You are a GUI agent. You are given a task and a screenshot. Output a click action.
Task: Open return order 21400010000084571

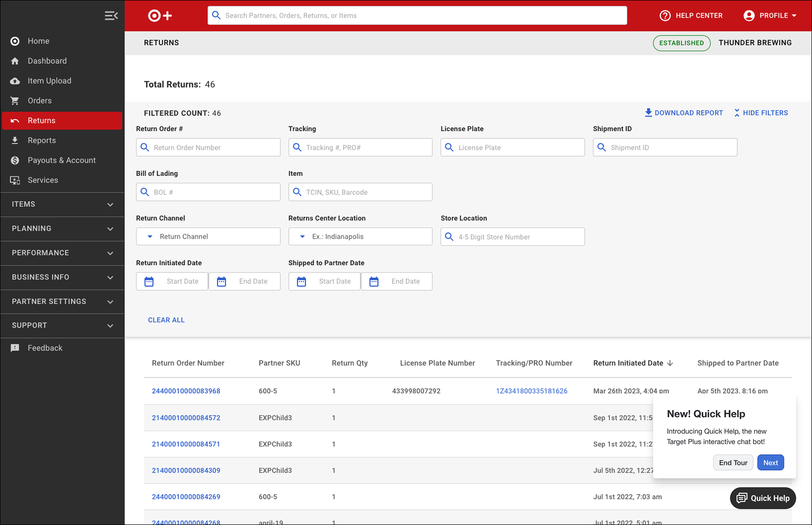tap(186, 444)
